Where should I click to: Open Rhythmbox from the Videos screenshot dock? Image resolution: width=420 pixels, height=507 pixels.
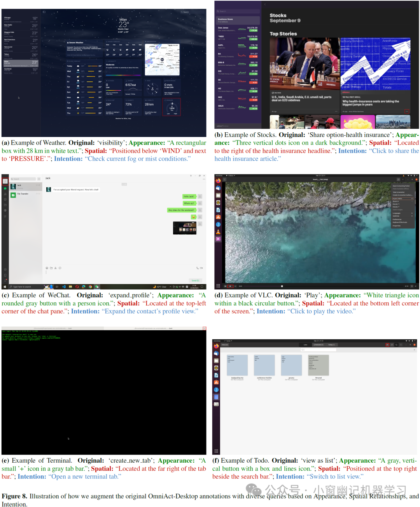(218, 202)
